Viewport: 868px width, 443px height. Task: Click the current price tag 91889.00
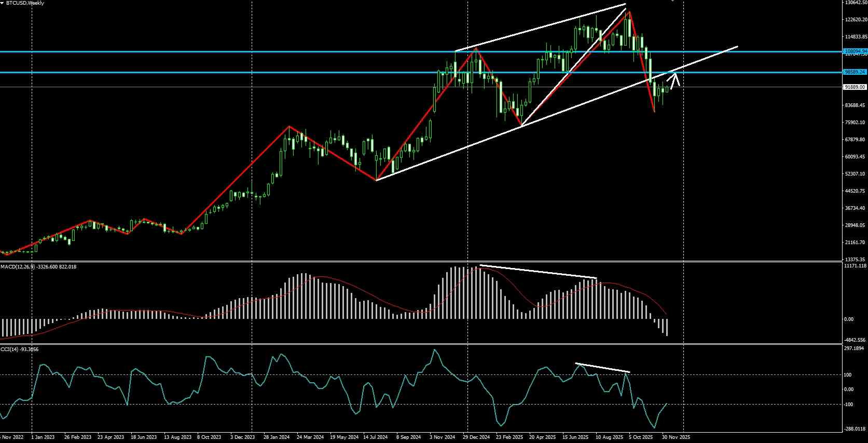point(856,87)
